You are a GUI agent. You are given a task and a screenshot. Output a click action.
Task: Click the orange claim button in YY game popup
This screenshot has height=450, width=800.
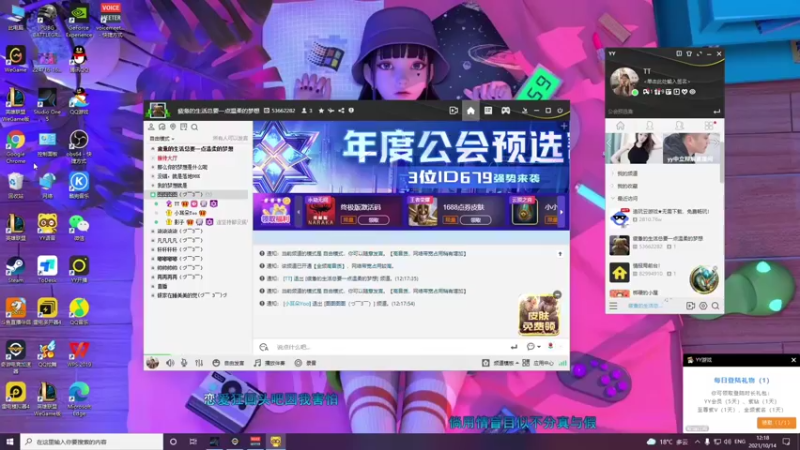pos(776,423)
